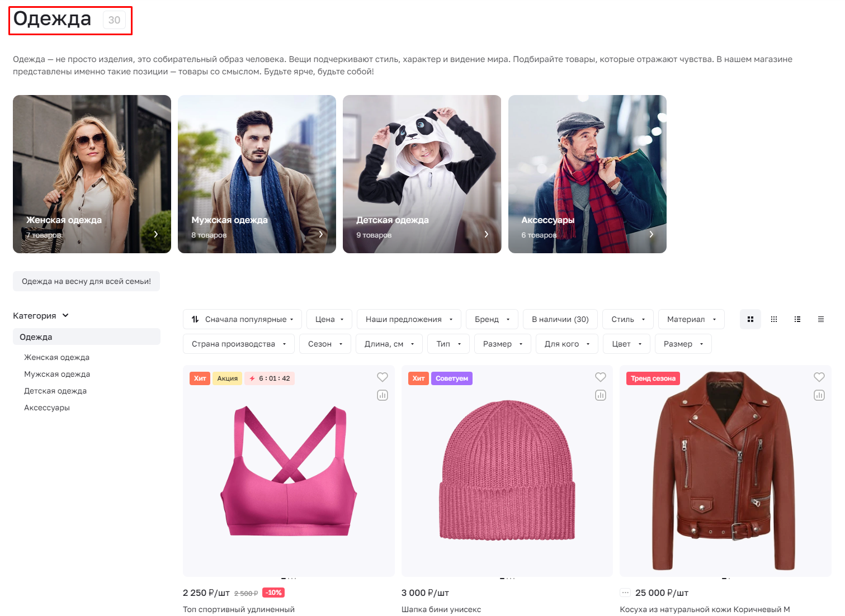Collapse the Категория sidebar section
Screen dimensions: 845x616
(x=41, y=315)
